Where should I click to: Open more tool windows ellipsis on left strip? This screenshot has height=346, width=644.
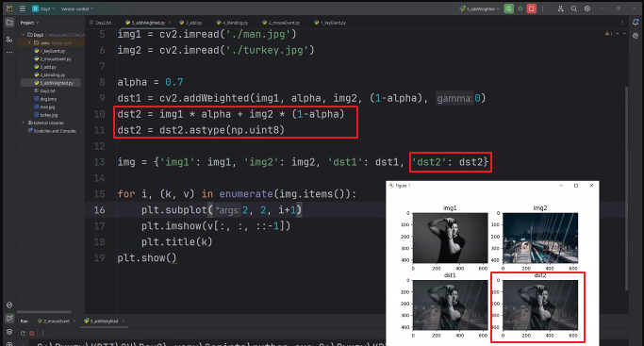tap(9, 53)
